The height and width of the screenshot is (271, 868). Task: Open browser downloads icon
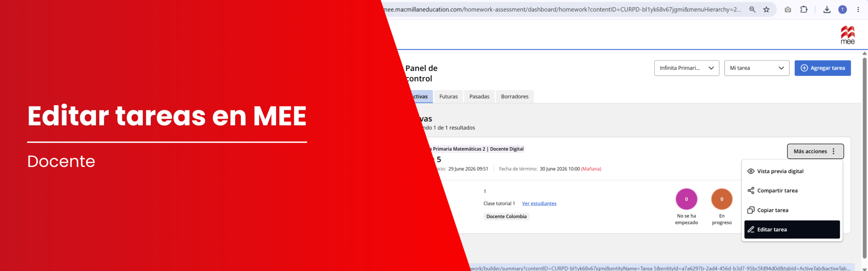tap(827, 9)
